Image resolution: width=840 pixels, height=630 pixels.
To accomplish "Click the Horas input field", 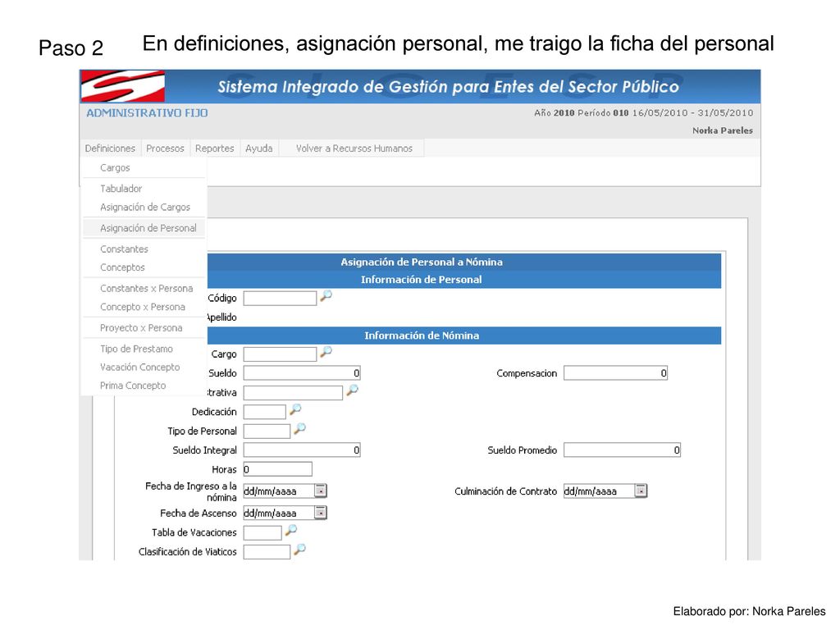I will pyautogui.click(x=277, y=469).
